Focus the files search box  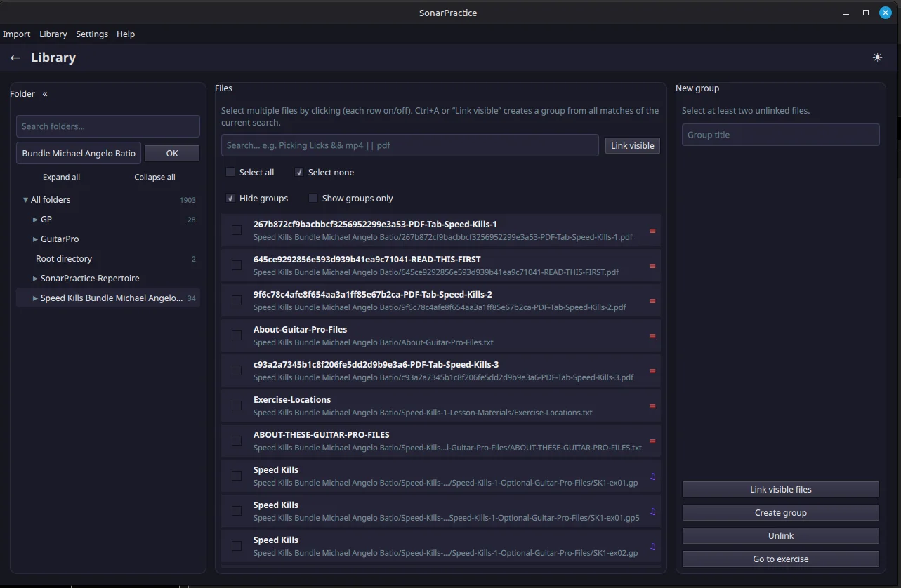[x=410, y=145]
